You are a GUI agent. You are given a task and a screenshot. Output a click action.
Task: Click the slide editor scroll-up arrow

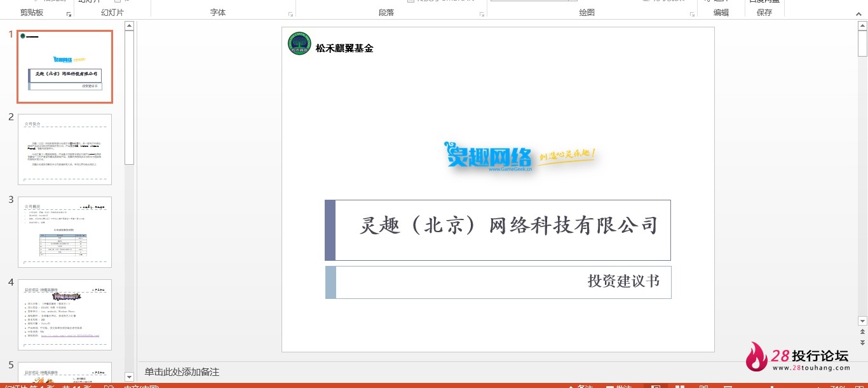click(862, 26)
